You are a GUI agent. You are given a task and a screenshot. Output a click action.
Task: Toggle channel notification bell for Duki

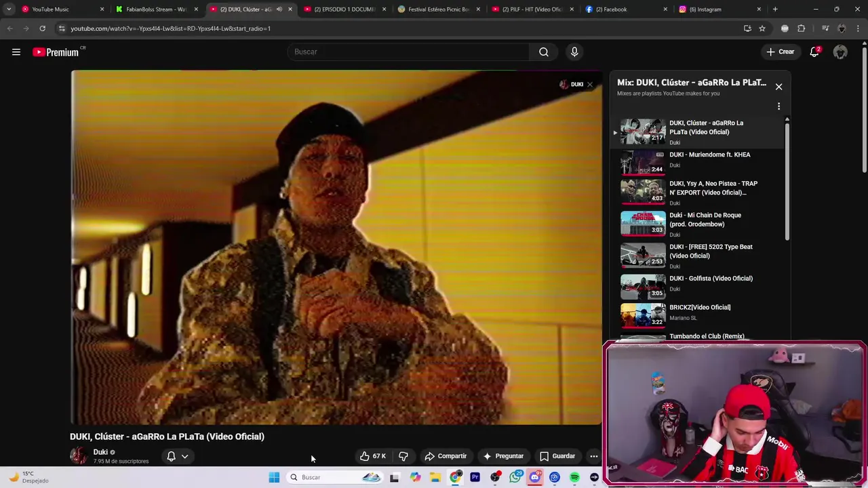click(171, 456)
